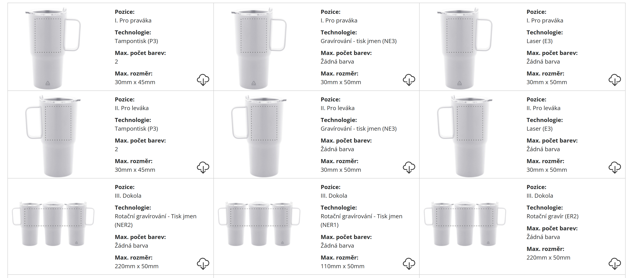This screenshot has height=278, width=644.
Task: Download the Dokola NER1 rotary engraving template
Action: [x=409, y=264]
